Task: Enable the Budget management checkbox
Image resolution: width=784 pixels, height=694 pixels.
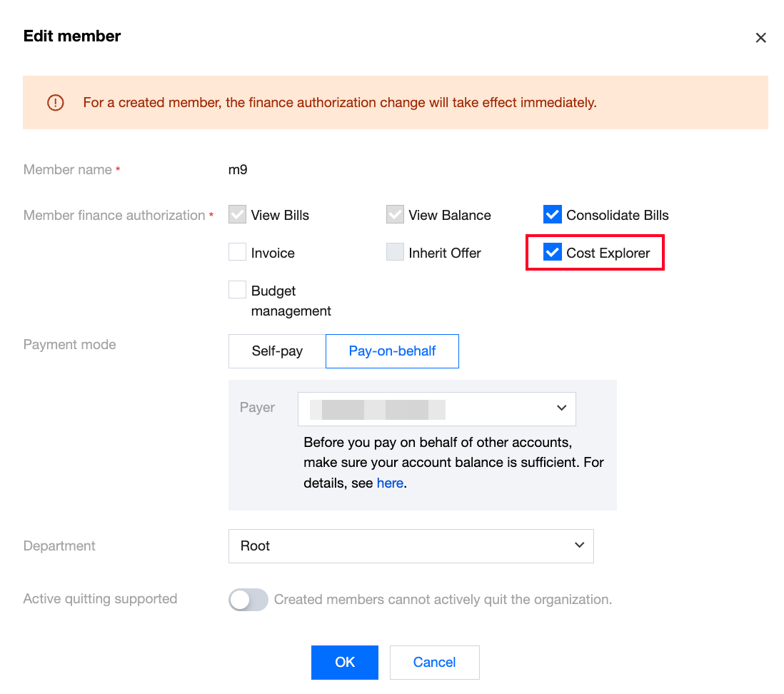Action: (238, 291)
